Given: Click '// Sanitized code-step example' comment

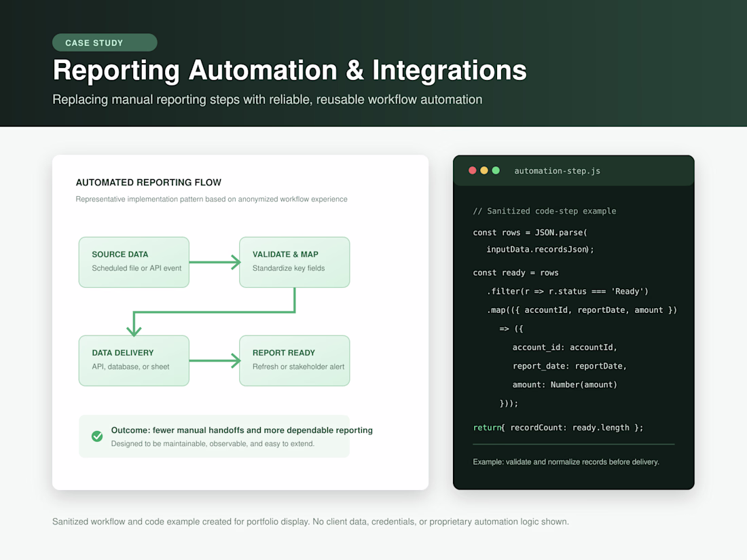Looking at the screenshot, I should click(x=545, y=211).
